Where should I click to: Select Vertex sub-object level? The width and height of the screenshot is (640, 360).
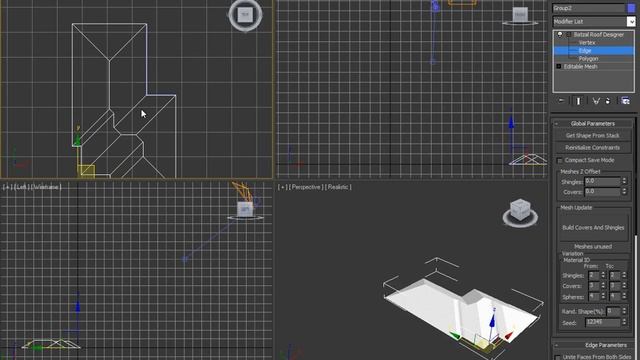click(x=587, y=42)
